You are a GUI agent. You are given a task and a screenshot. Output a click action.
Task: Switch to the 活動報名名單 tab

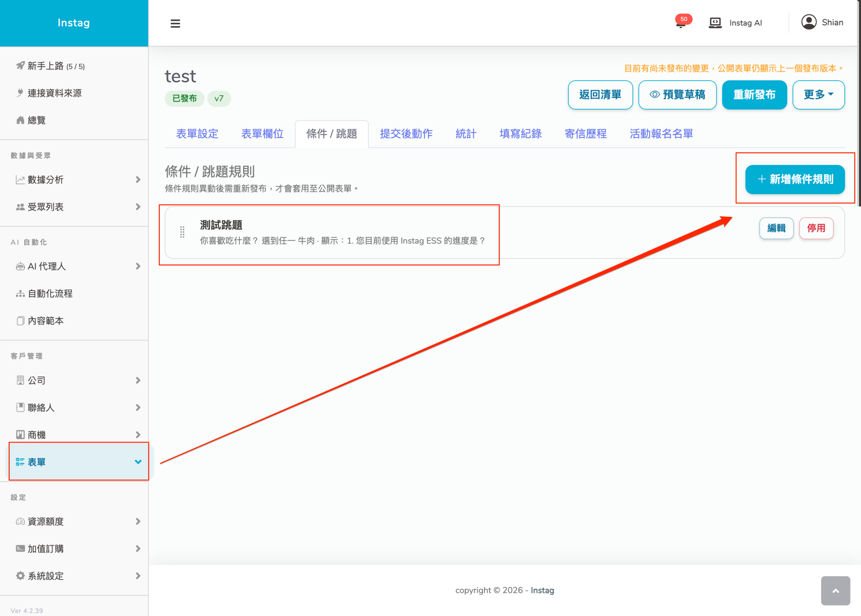[x=661, y=134]
